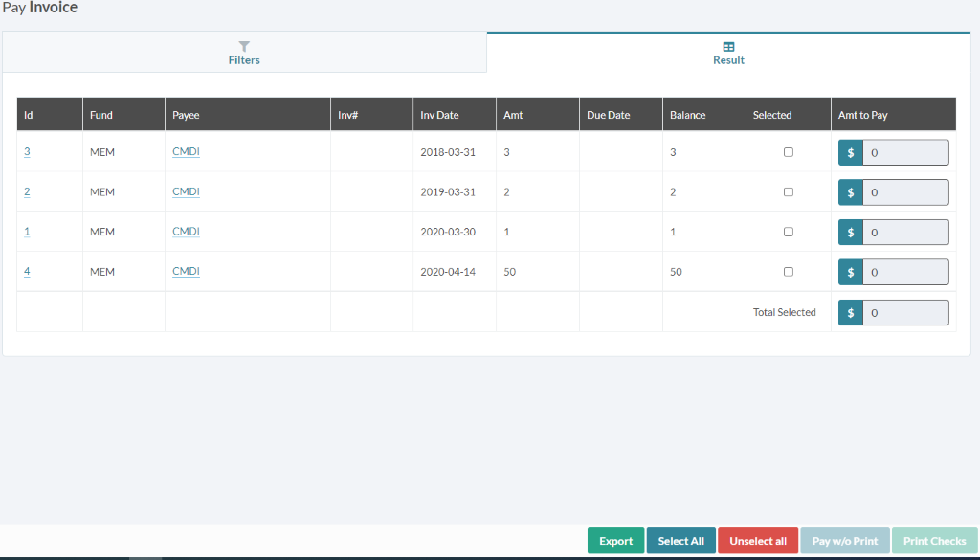Viewport: 980px width, 560px height.
Task: Open invoice Id 3 link
Action: pyautogui.click(x=27, y=151)
